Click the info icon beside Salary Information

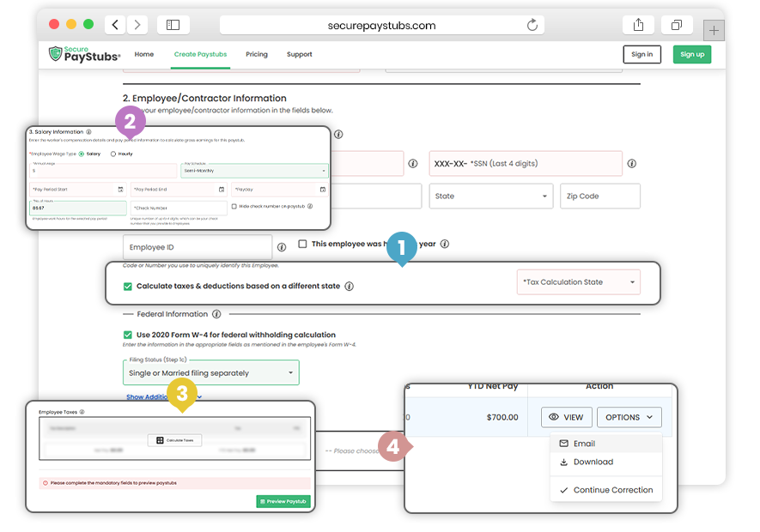88,130
